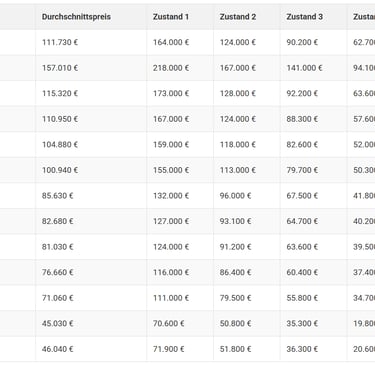Select the 79.500 € Zustand 2 cell
The width and height of the screenshot is (375, 366).
(x=235, y=298)
